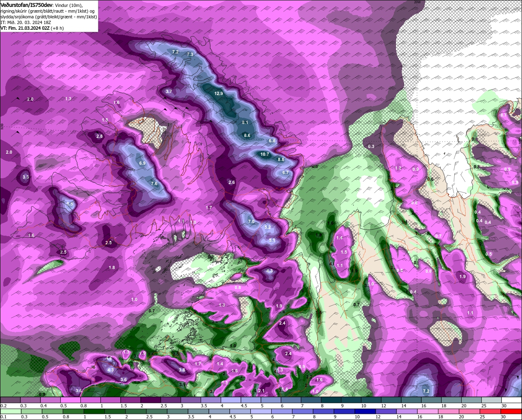Click the 2.8 value label
522x420 pixels.
(x=100, y=136)
